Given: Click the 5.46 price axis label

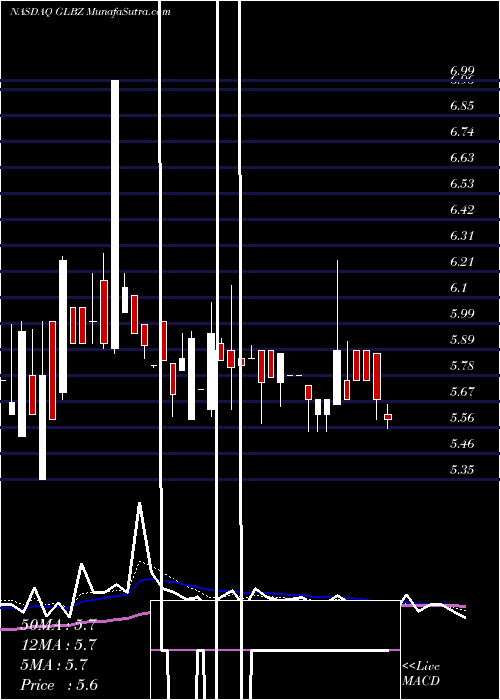Looking at the screenshot, I should coord(462,444).
